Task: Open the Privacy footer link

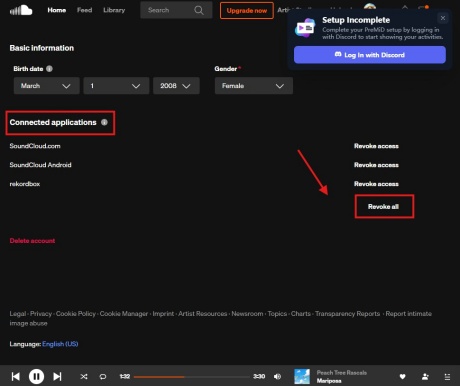Action: coord(41,314)
